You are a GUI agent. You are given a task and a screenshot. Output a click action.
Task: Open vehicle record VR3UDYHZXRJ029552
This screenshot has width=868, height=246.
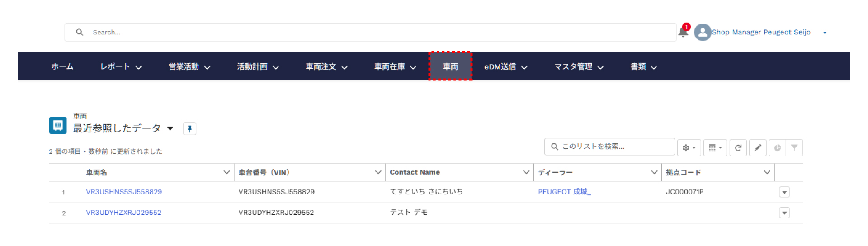[x=123, y=213]
